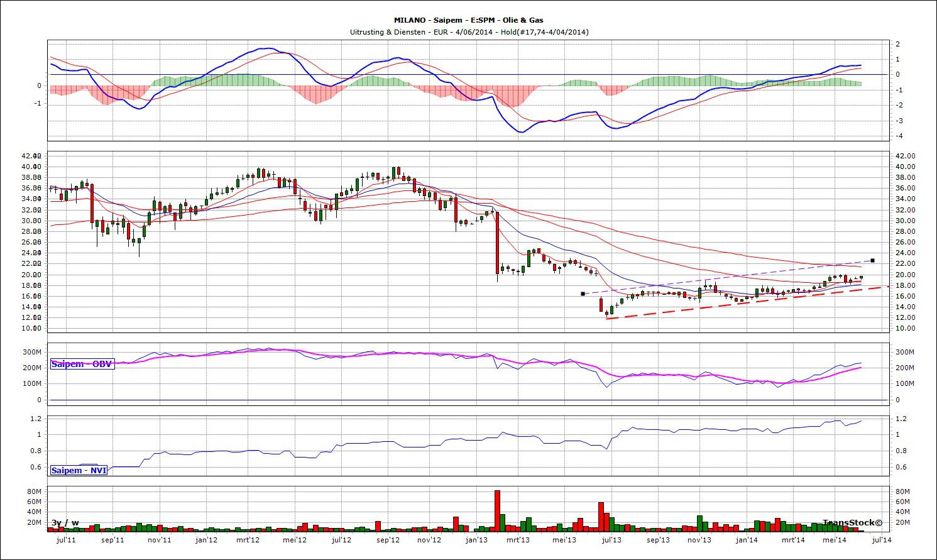The image size is (937, 560).
Task: Click the black end marker of the purple dashed trendline
Action: pos(872,260)
